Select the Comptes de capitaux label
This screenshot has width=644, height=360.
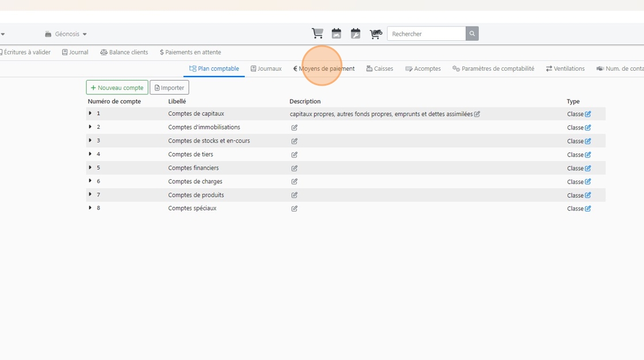coord(196,113)
